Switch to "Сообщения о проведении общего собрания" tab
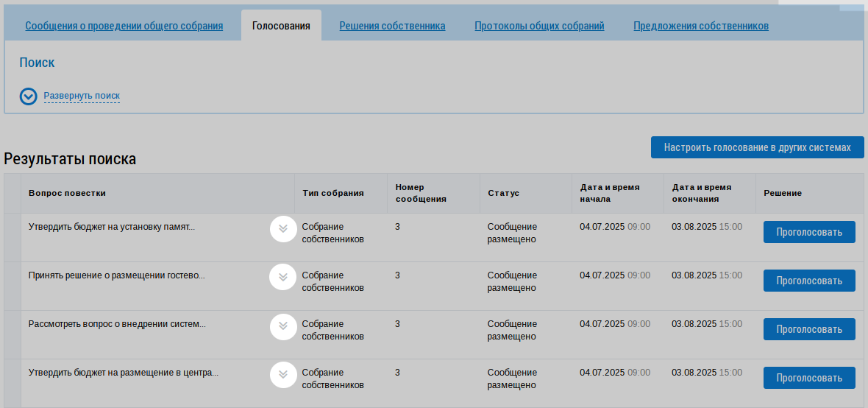 point(124,26)
